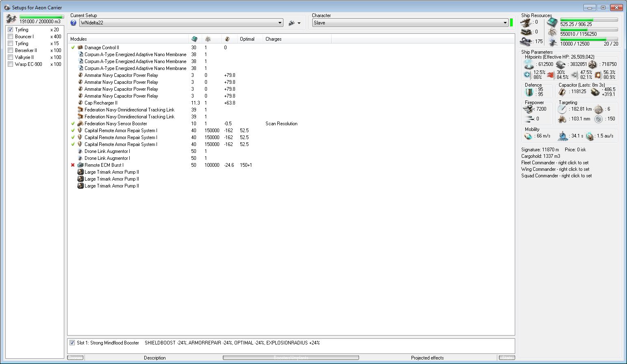Screen dimensions: 627x364
Task: Click the align time icon showing 34.1 s
Action: tap(563, 136)
